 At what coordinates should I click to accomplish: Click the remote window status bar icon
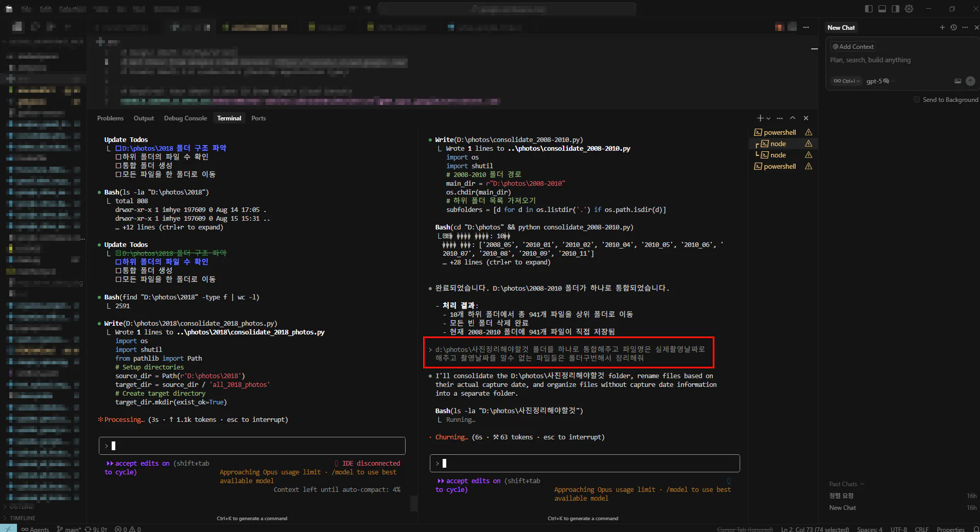pos(8,528)
